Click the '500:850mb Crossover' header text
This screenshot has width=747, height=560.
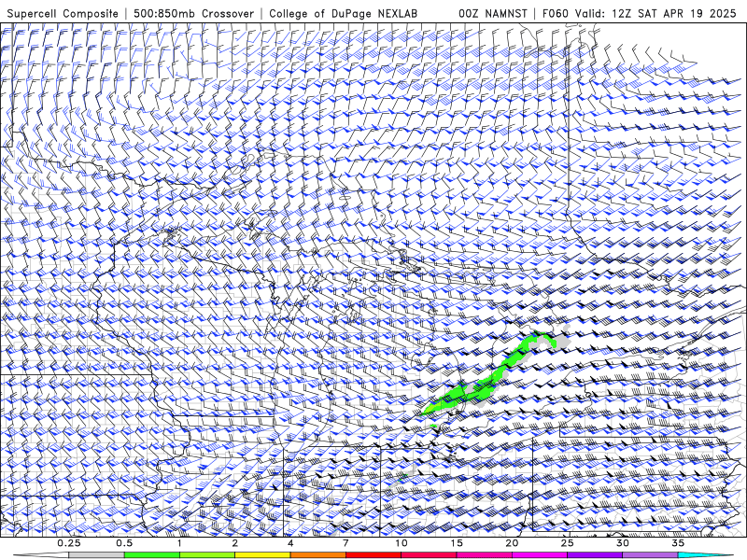tap(194, 14)
